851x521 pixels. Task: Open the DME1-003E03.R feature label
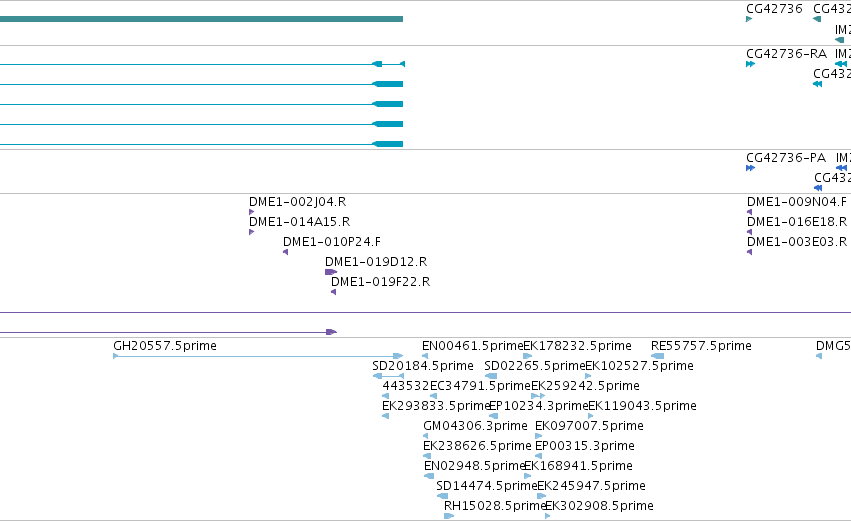coord(797,242)
